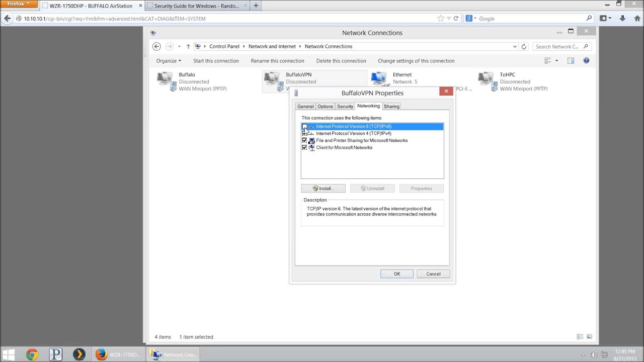This screenshot has height=362, width=644.
Task: Click Rename this connection
Action: (277, 61)
